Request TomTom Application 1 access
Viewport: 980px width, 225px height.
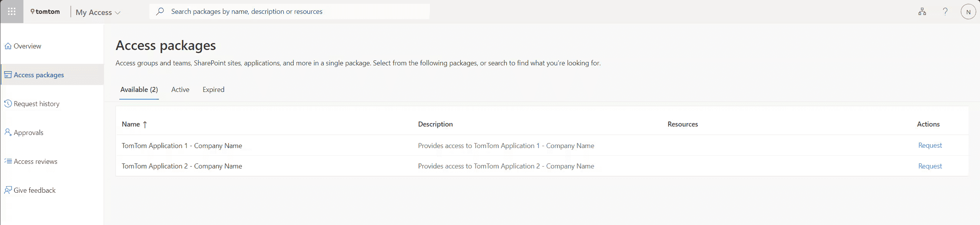coord(930,145)
